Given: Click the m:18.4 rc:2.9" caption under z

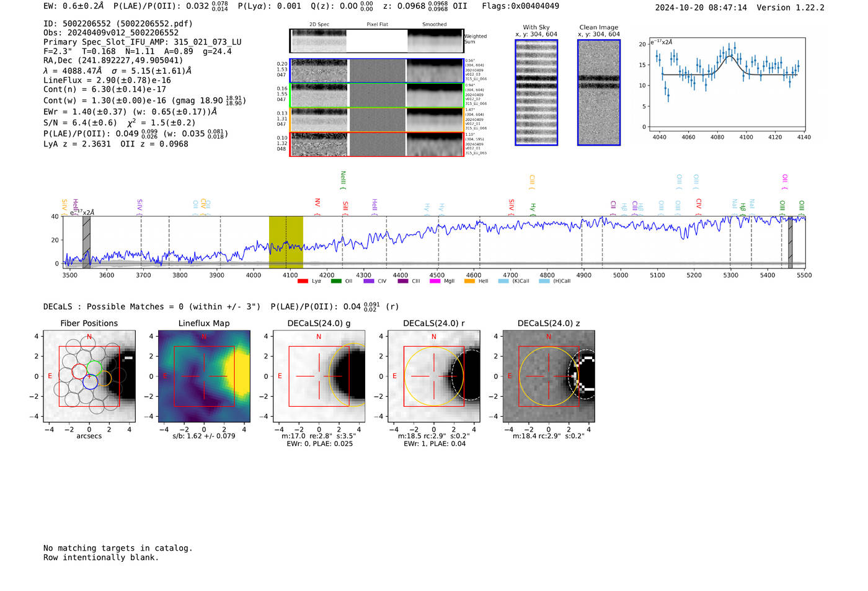Looking at the screenshot, I should 549,436.
